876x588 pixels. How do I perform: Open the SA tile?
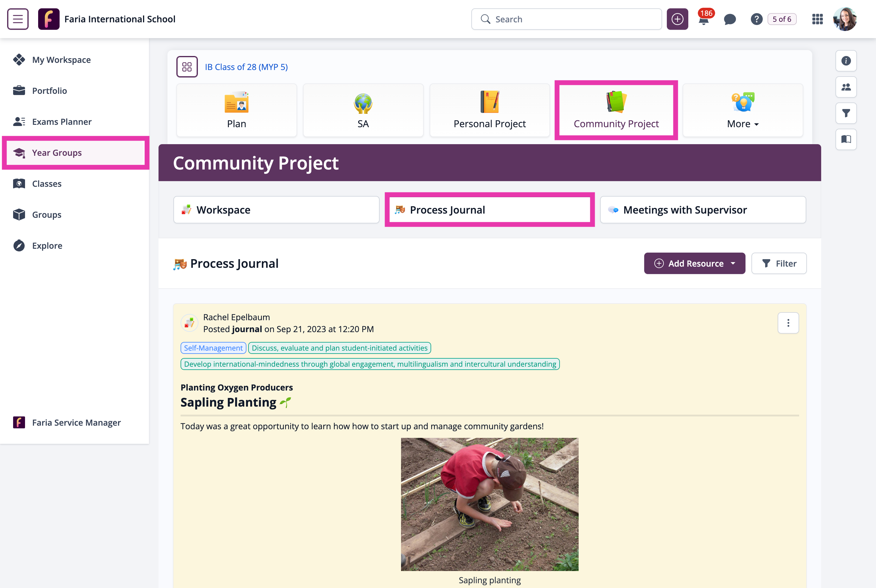pyautogui.click(x=363, y=110)
